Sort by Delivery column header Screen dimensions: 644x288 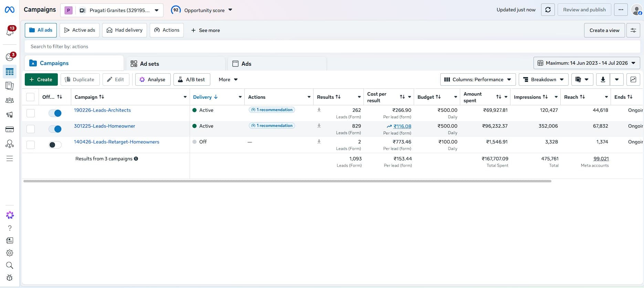click(x=205, y=97)
